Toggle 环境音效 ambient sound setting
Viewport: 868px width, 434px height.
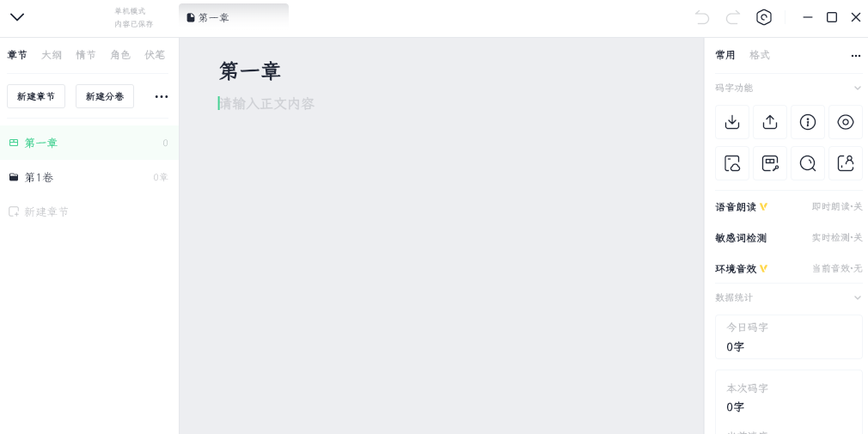coord(837,268)
